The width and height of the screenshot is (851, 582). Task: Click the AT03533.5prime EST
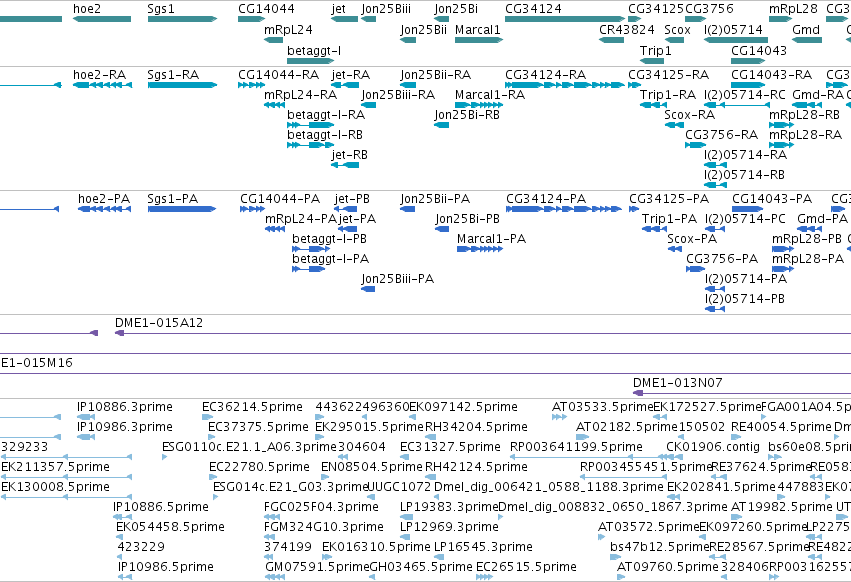[x=559, y=417]
